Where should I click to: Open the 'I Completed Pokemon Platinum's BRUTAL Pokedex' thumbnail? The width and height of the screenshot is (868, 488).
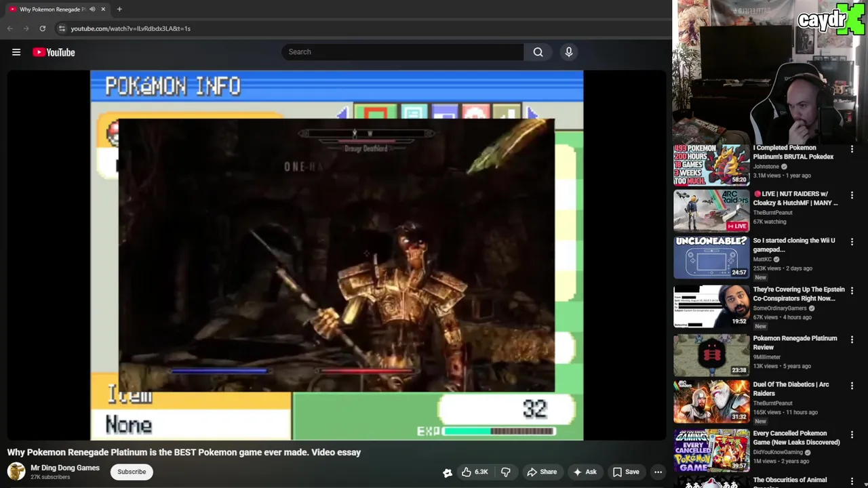coord(711,165)
